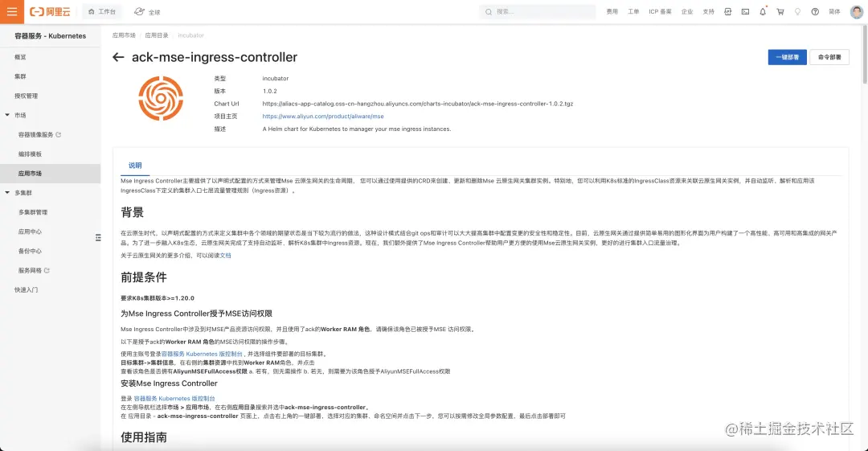Open first 容器服务 Kubernetes 版控制台 link under 授予MSE访问权限
The height and width of the screenshot is (451, 868).
tap(202, 354)
